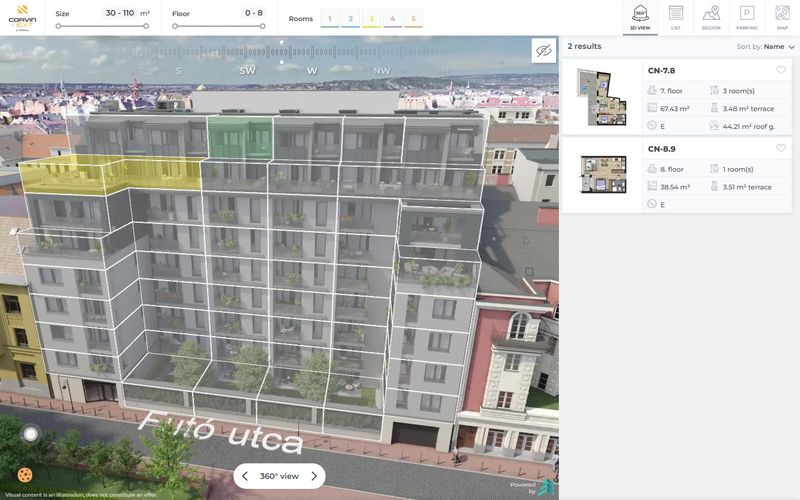Open the Map view icon
The width and height of the screenshot is (800, 500).
click(782, 17)
